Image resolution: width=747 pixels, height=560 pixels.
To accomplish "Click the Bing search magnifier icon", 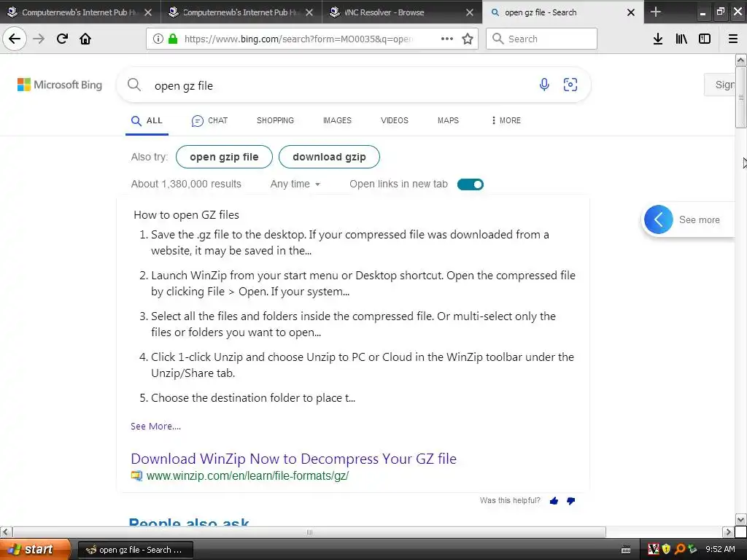I will pyautogui.click(x=134, y=85).
